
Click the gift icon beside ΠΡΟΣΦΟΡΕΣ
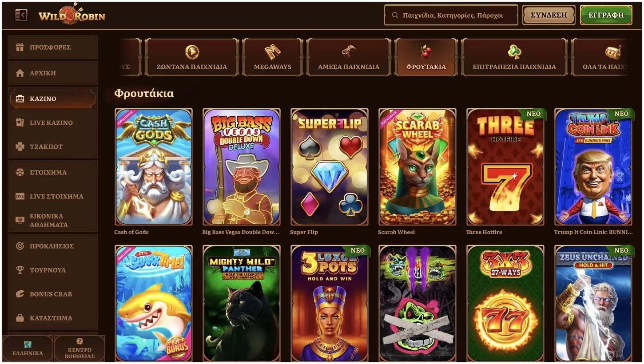20,47
